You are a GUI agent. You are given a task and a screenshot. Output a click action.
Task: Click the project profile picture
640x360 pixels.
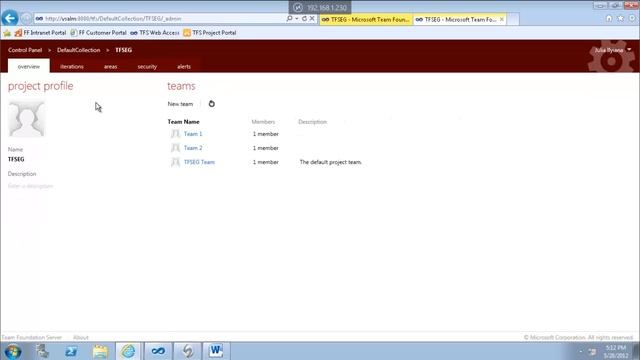click(27, 118)
